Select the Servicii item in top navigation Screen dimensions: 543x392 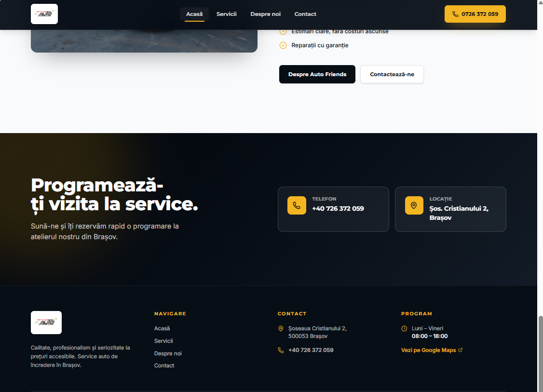(226, 14)
